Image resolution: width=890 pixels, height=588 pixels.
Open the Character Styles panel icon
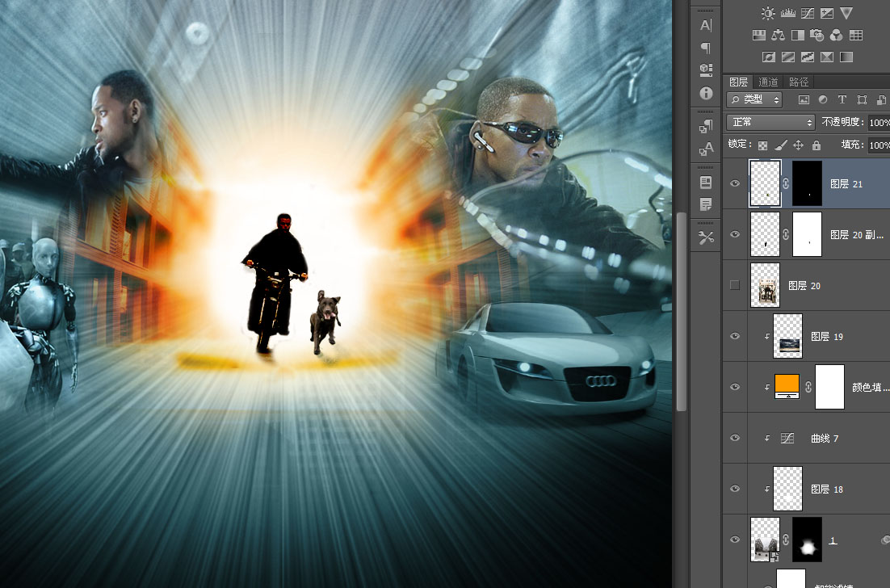[706, 149]
